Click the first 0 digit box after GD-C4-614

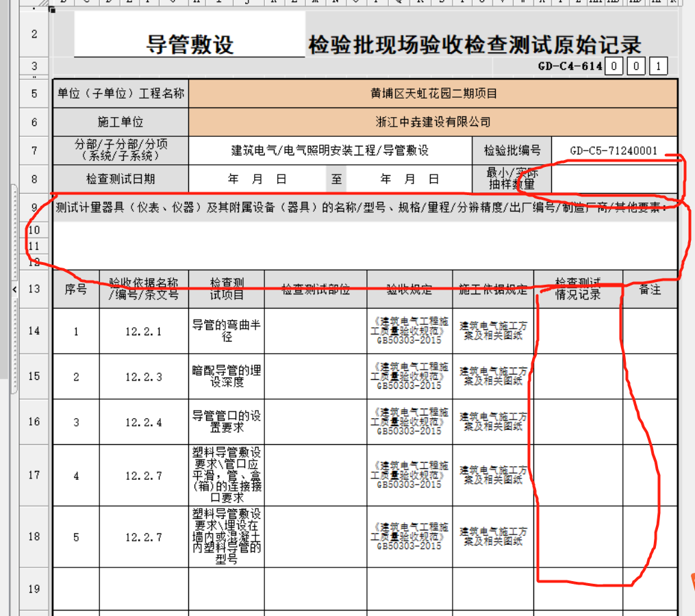(615, 66)
